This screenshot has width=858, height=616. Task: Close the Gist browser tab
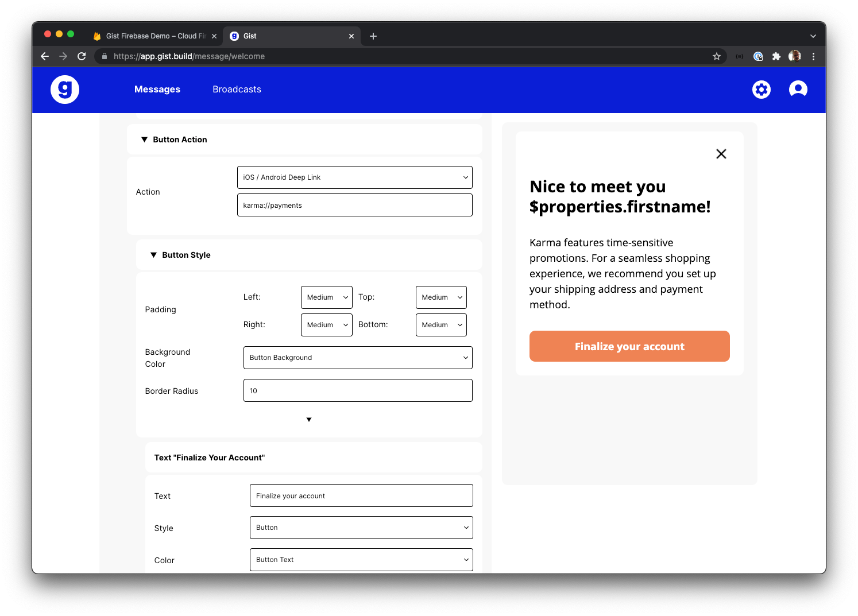351,36
